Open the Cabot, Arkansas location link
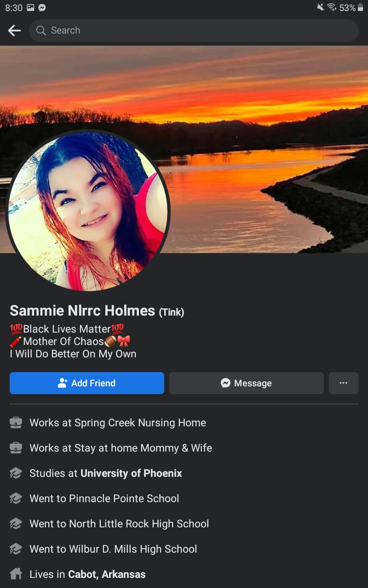 coord(107,574)
